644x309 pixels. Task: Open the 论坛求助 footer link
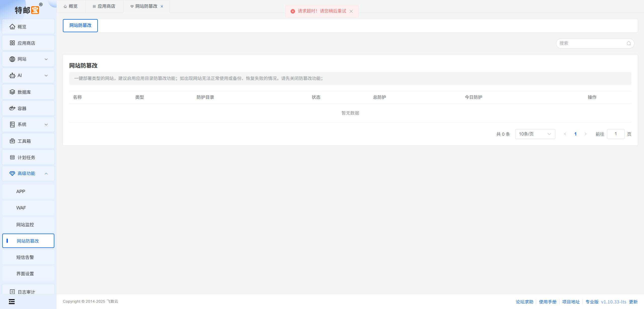pos(525,302)
